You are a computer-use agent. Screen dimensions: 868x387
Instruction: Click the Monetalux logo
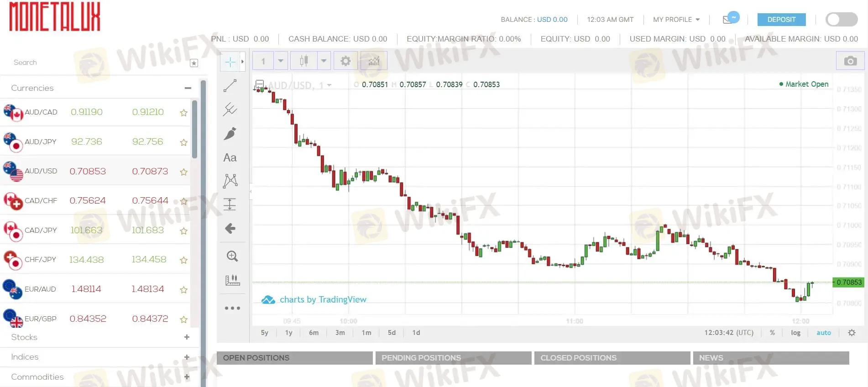pyautogui.click(x=55, y=17)
